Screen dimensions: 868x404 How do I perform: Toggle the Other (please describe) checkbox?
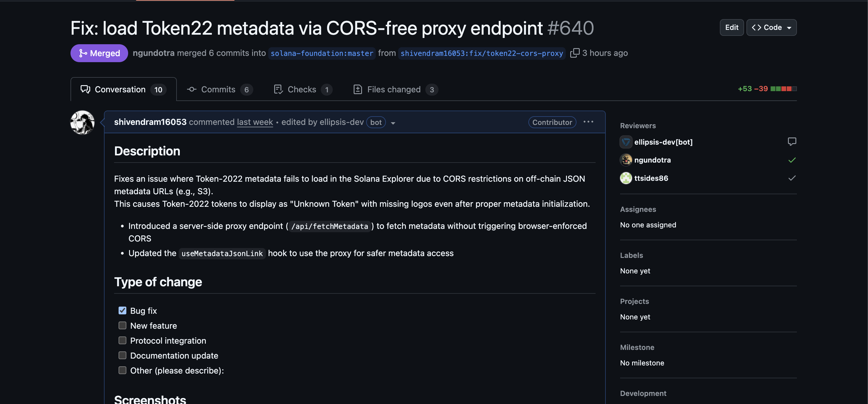pyautogui.click(x=122, y=370)
